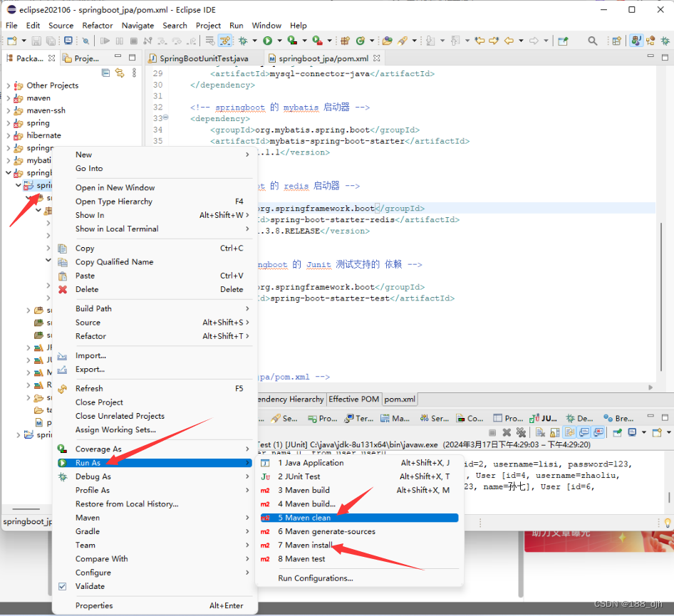Choose Maven test in Run As submenu
The width and height of the screenshot is (674, 616).
pos(359,559)
